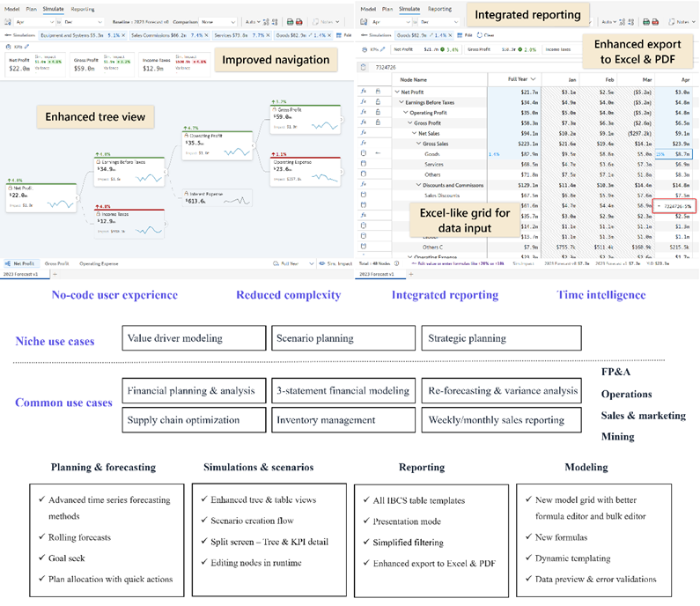Image resolution: width=700 pixels, height=606 pixels.
Task: Switch to Operating Expense bottom tab, left window
Action: [x=99, y=263]
